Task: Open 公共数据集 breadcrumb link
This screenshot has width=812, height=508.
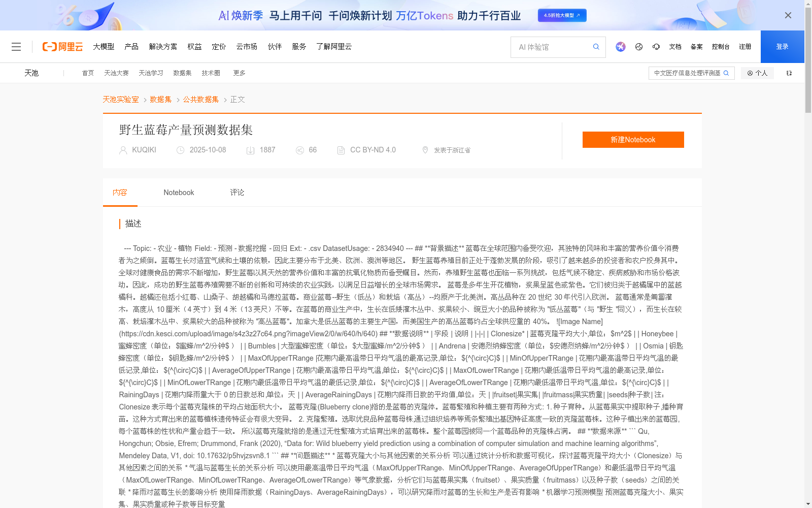Action: 201,100
